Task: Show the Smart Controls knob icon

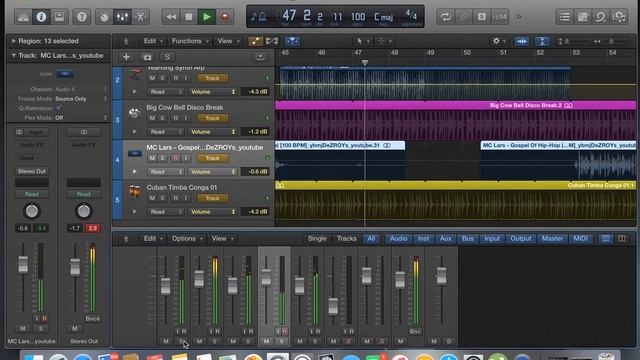Action: point(104,17)
